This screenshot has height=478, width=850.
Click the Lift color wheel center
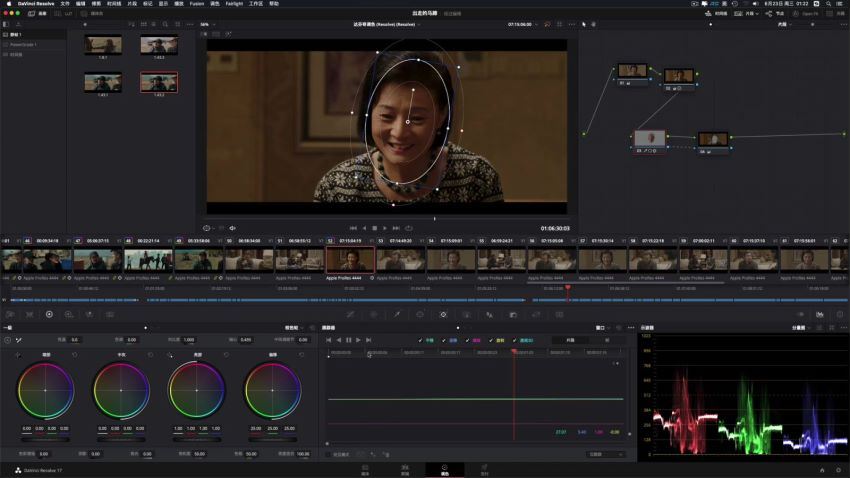tap(46, 390)
